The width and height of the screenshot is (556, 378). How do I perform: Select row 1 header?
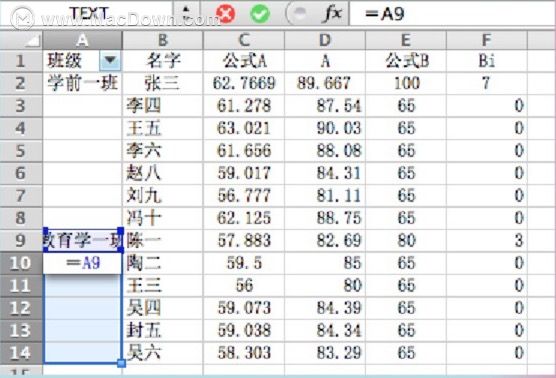(21, 61)
